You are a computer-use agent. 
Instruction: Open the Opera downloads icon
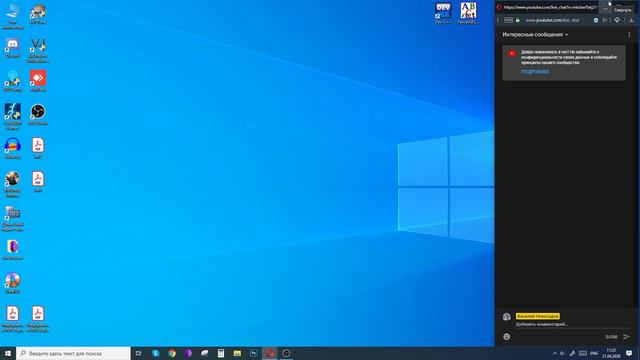point(631,20)
